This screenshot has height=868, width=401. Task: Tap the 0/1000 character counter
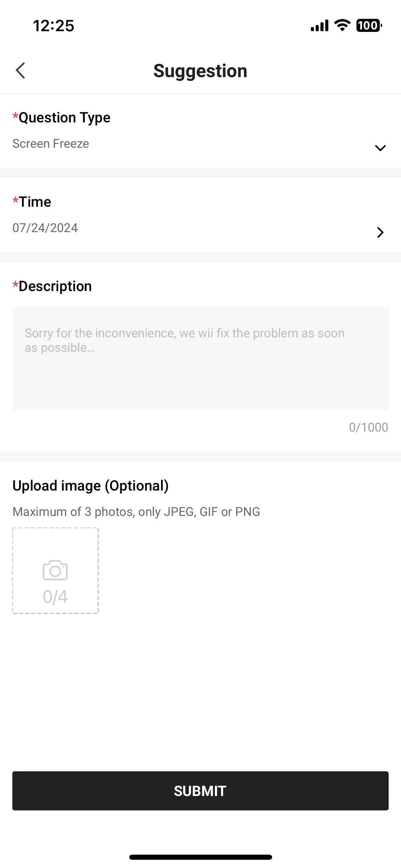[x=368, y=427]
